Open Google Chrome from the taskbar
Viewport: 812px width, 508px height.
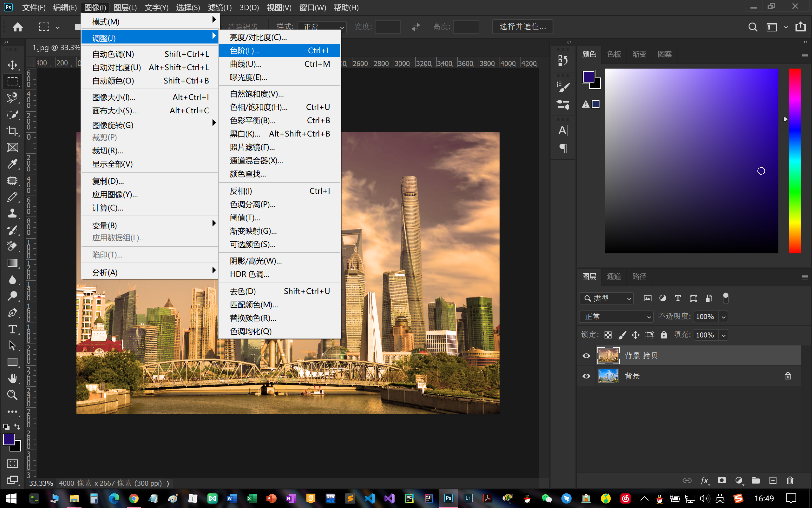tap(134, 498)
